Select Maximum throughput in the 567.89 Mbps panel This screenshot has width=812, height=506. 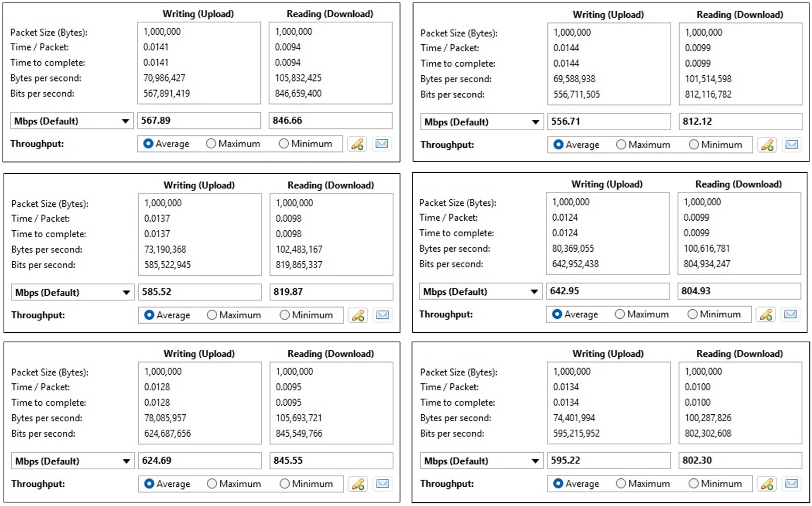[x=211, y=144]
